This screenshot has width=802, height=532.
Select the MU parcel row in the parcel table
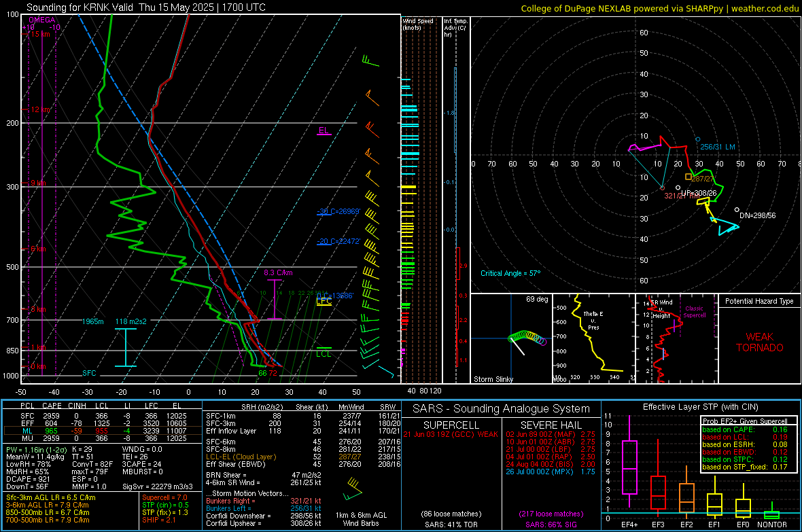click(103, 438)
